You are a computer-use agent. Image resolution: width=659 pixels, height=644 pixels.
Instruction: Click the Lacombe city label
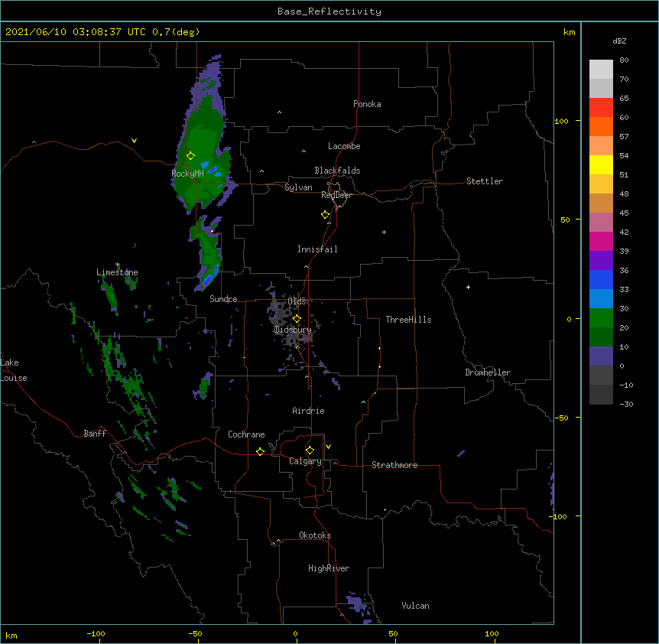tap(344, 146)
